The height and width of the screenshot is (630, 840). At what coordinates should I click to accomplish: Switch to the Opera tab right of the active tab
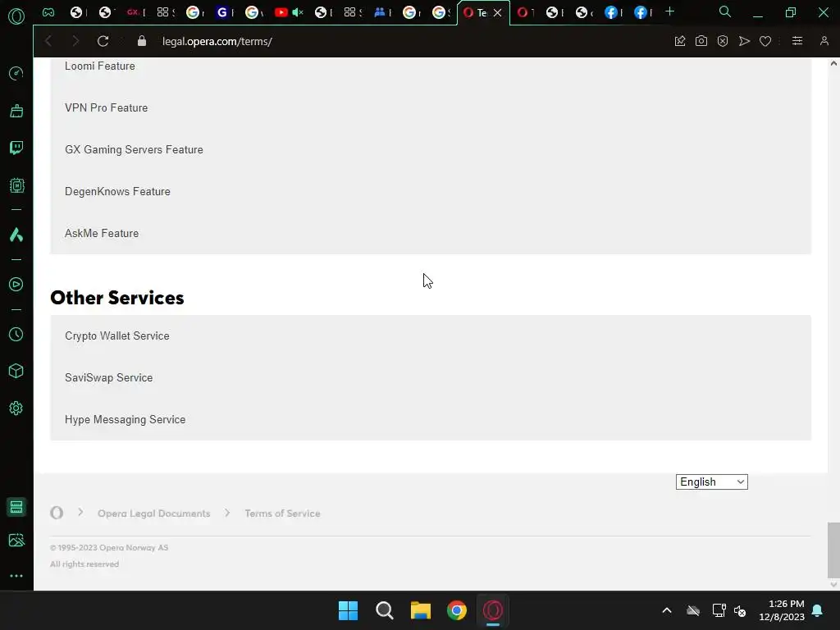pos(524,12)
